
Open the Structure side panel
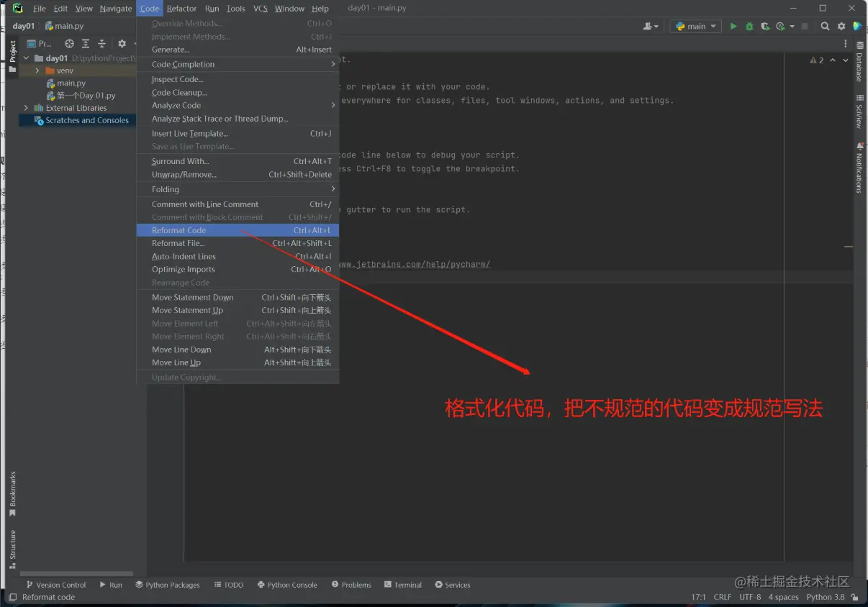click(x=12, y=549)
